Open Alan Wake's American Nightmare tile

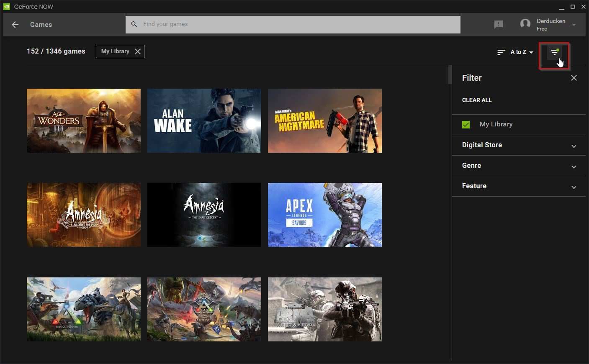tap(325, 120)
